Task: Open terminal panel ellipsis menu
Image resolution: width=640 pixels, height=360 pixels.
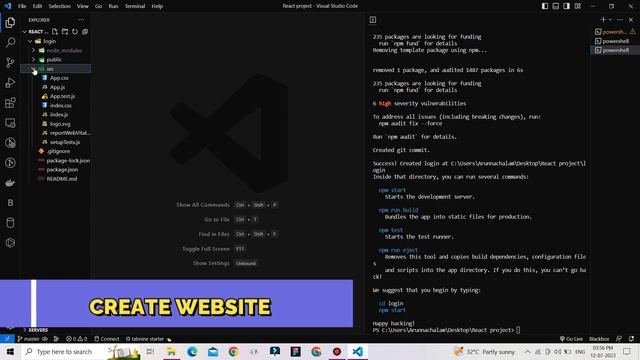Action: click(620, 20)
